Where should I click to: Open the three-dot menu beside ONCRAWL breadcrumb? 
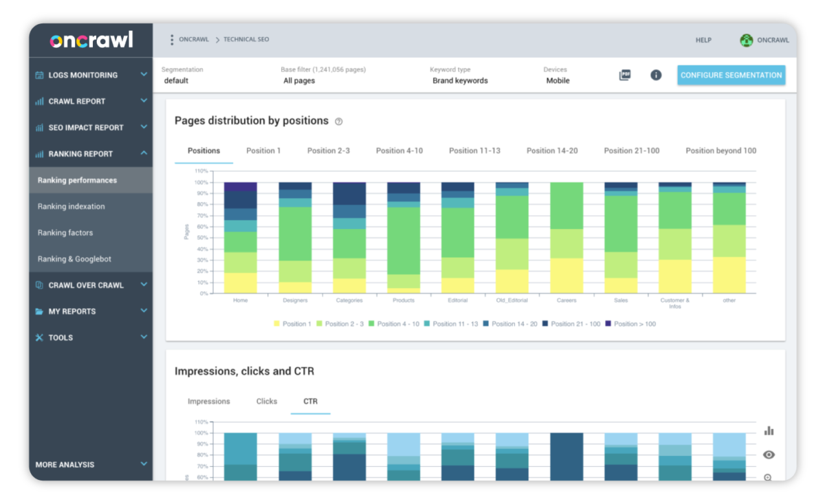172,40
